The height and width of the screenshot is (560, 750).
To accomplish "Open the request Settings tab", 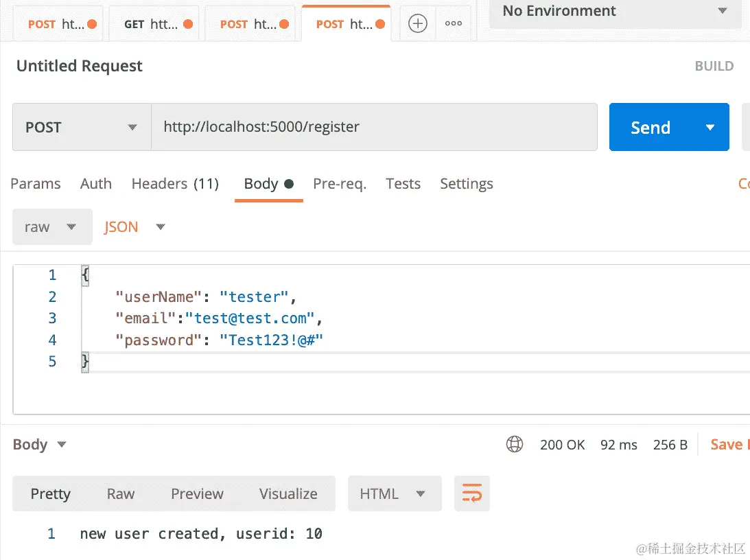I will [467, 184].
